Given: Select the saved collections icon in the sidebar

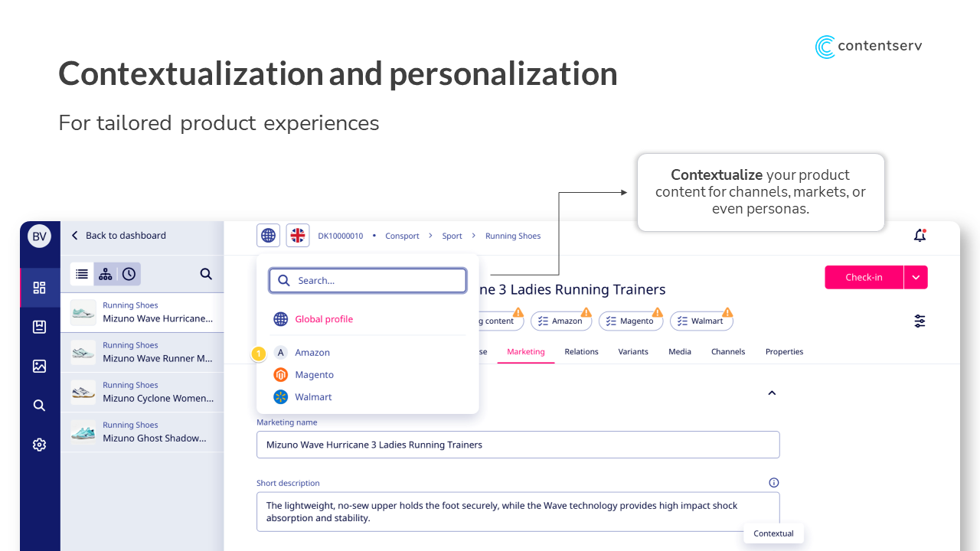Looking at the screenshot, I should [39, 327].
